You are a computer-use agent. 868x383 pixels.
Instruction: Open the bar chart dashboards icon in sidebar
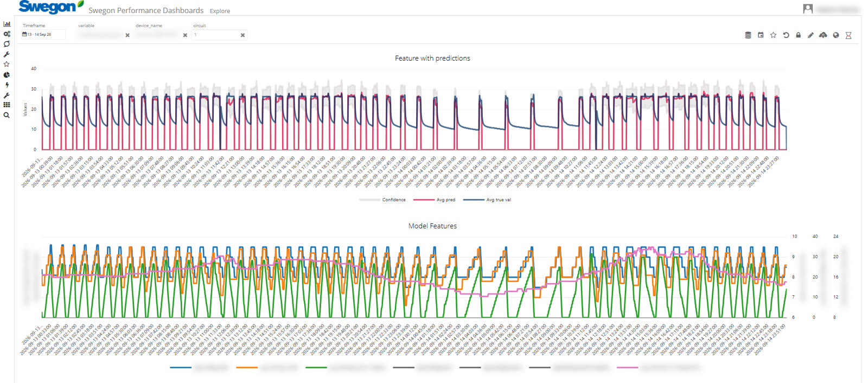7,24
